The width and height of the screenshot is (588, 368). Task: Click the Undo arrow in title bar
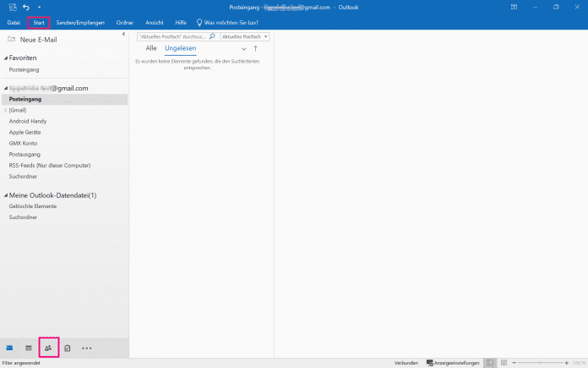pyautogui.click(x=27, y=7)
